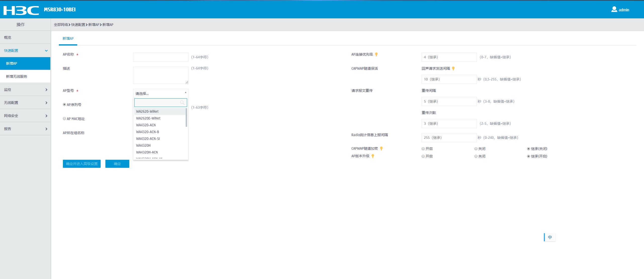Select the AP MAC地址 radio button
The height and width of the screenshot is (279, 644).
click(x=64, y=119)
